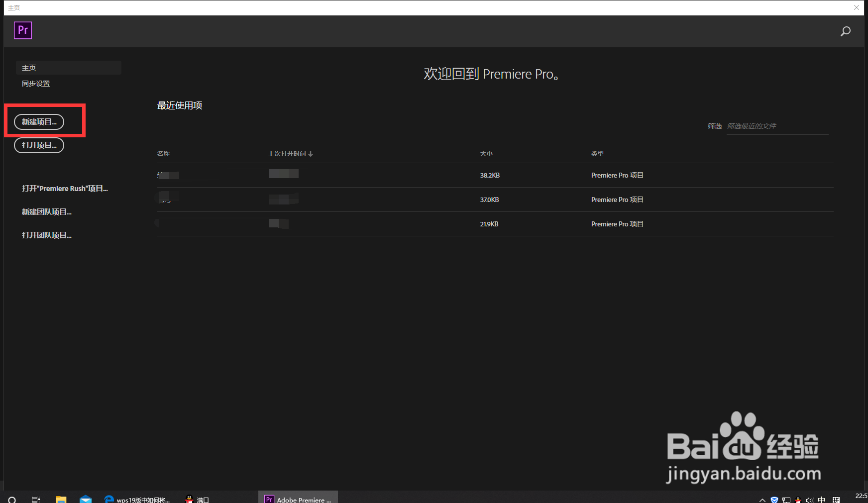Click the Open Project button
The height and width of the screenshot is (503, 868).
(x=39, y=145)
